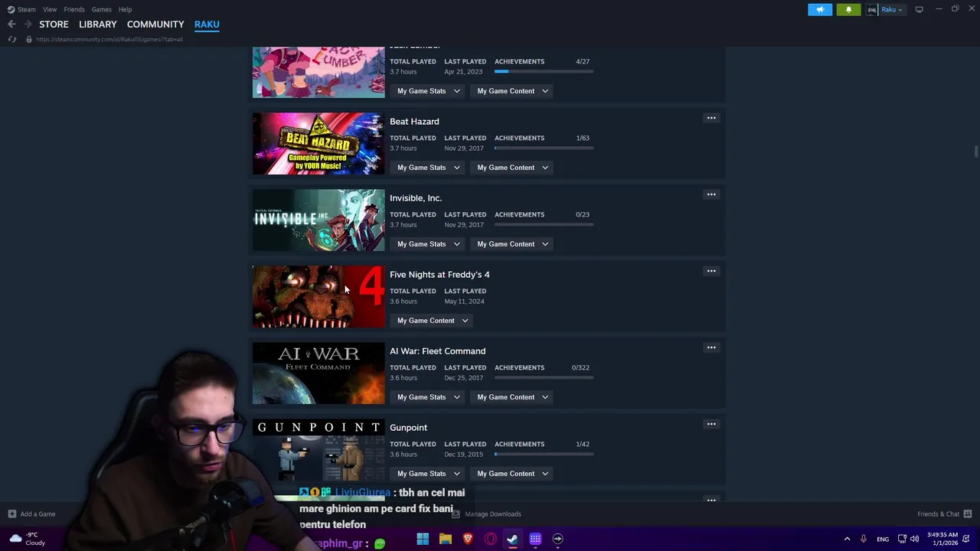
Task: Open the green notifications bell
Action: coord(848,9)
